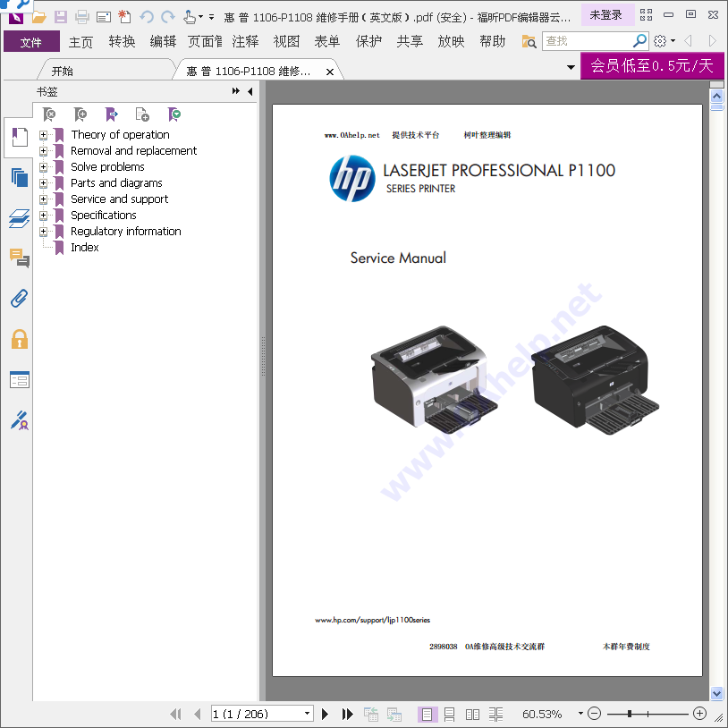
Task: Go to next page
Action: click(x=325, y=714)
